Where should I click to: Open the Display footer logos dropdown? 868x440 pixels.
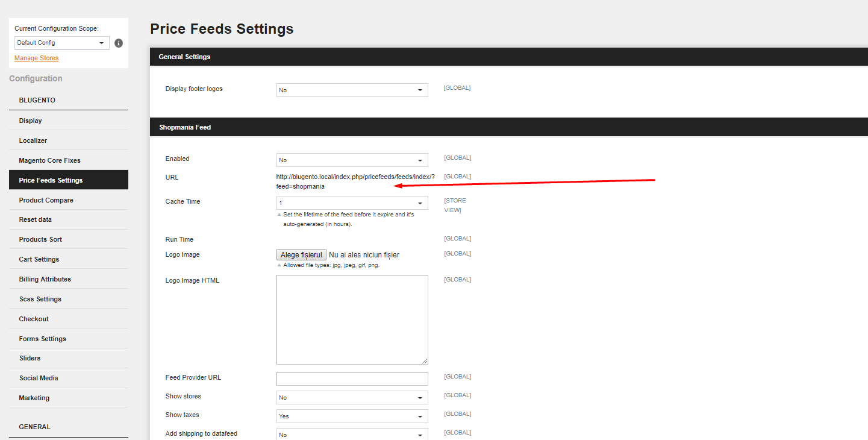(352, 90)
